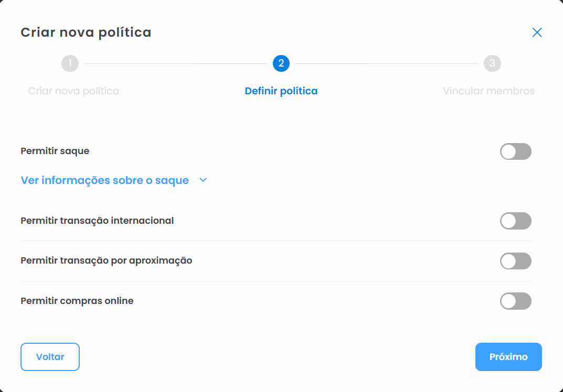Image resolution: width=563 pixels, height=392 pixels.
Task: Click the active step 2 circle
Action: click(281, 63)
